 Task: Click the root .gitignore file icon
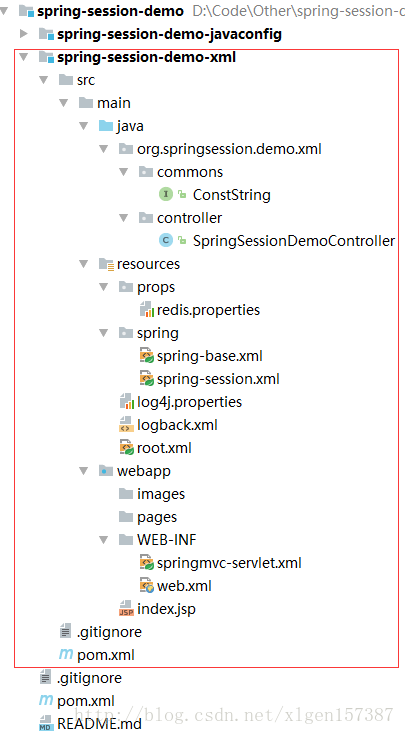[x=45, y=677]
